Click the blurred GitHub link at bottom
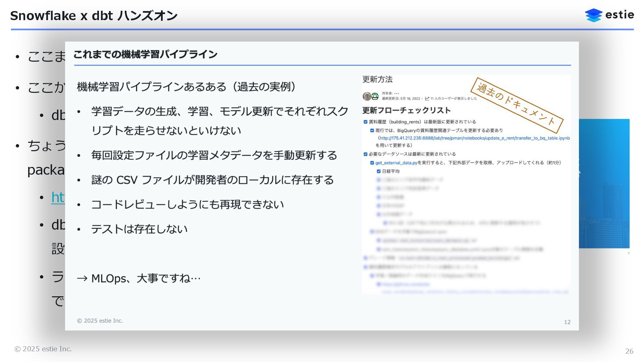This screenshot has width=644, height=362. point(406,284)
